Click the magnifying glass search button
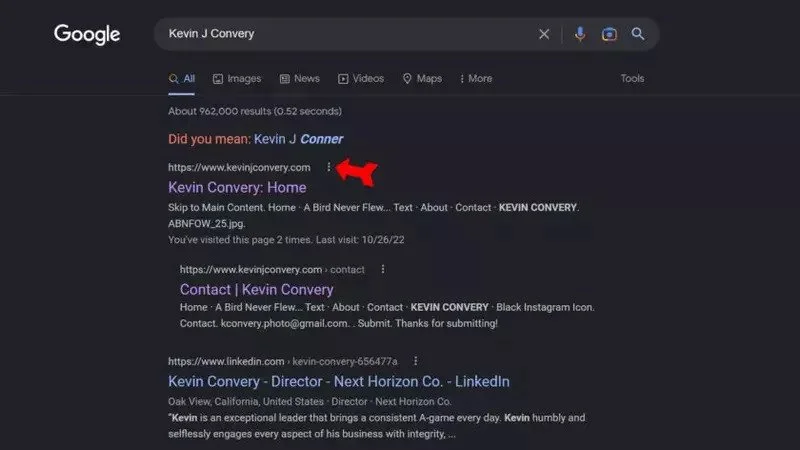The image size is (800, 450). coord(638,34)
